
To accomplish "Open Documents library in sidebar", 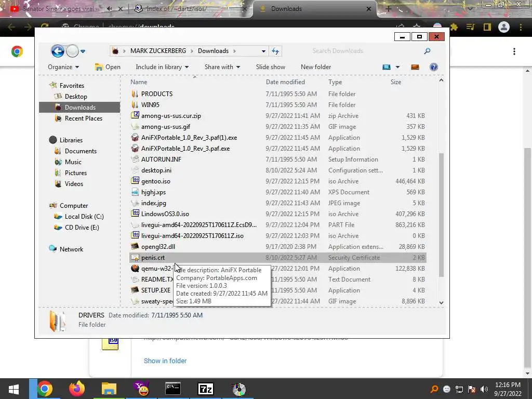I will [81, 151].
